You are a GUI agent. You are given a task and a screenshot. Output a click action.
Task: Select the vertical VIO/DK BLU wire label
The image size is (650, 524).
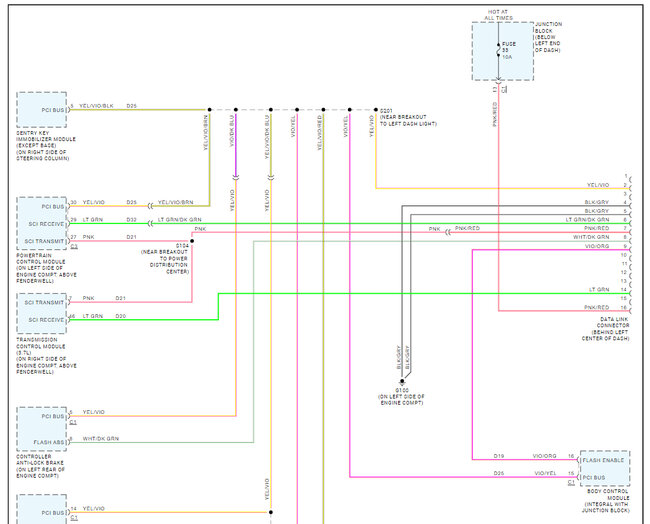(232, 131)
